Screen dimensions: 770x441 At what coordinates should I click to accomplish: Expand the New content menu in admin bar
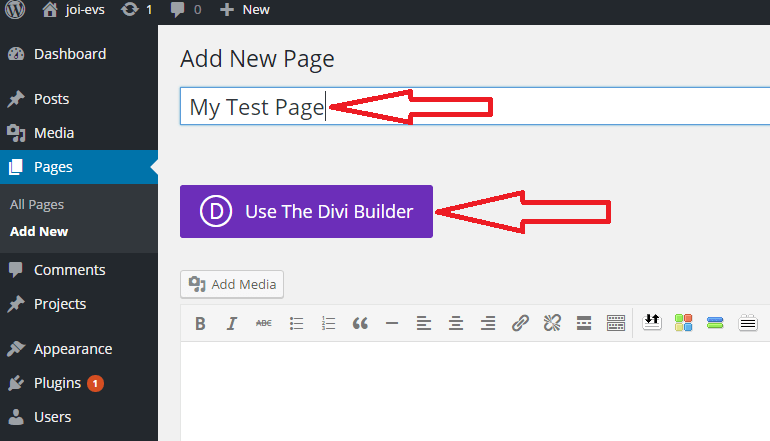tap(247, 9)
